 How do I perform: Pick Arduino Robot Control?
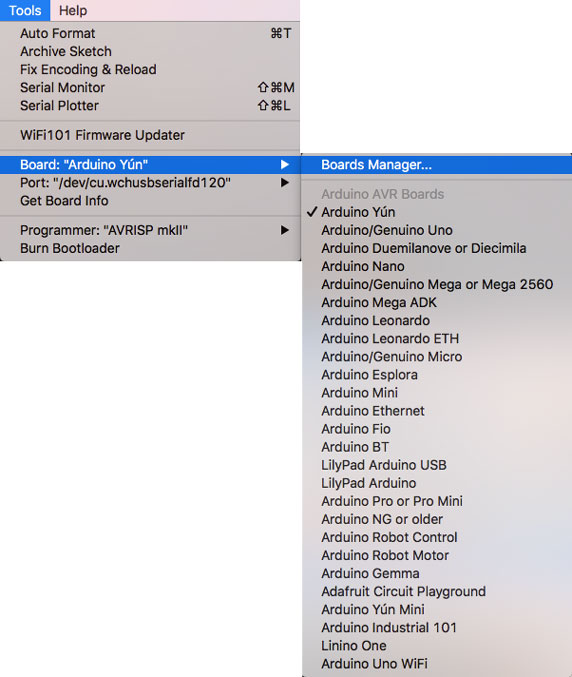pos(436,538)
